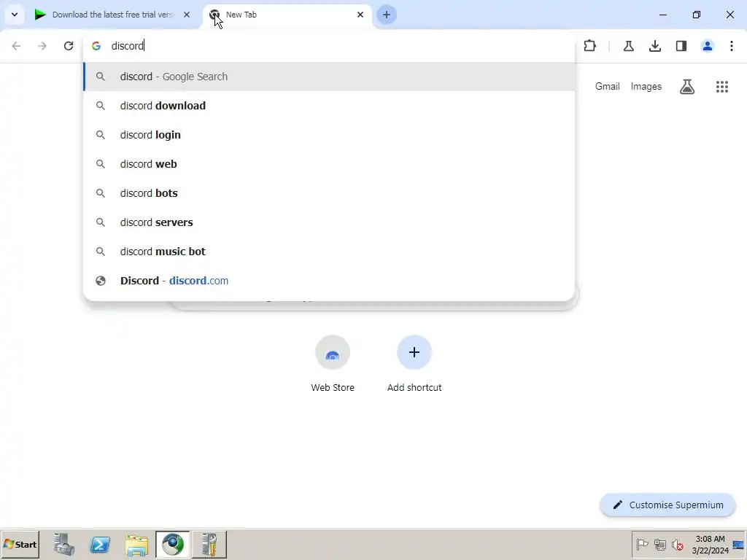Viewport: 747px width, 560px height.
Task: Choose the discord web suggestion
Action: pyautogui.click(x=329, y=164)
